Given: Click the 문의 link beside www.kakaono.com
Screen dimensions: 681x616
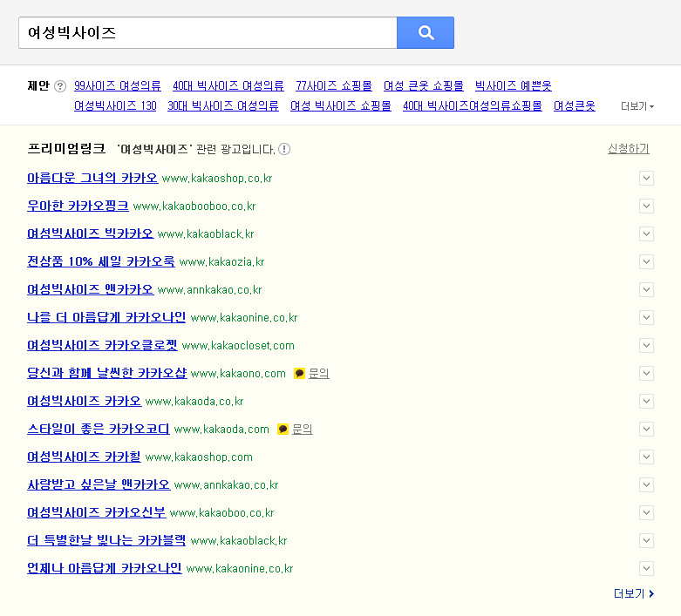Looking at the screenshot, I should 319,373.
